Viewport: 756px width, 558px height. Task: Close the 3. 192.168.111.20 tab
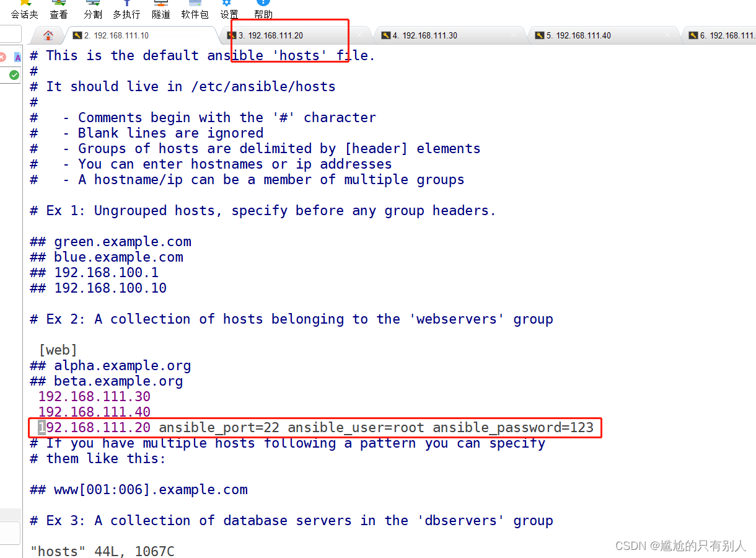tap(359, 35)
